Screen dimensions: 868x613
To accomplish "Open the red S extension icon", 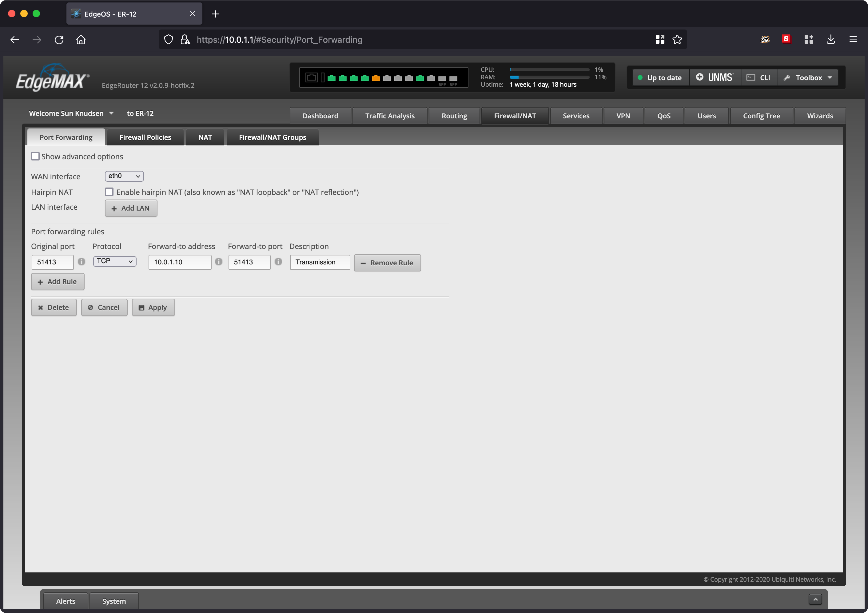I will tap(786, 39).
